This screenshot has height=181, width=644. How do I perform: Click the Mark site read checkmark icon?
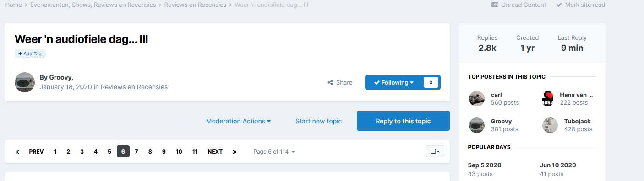click(559, 5)
